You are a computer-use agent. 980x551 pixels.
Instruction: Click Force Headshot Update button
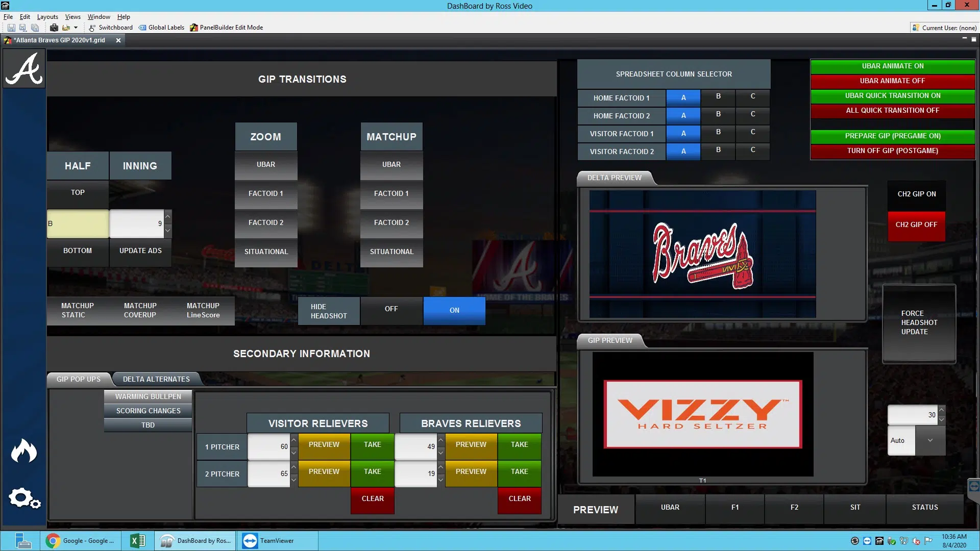[x=919, y=323]
